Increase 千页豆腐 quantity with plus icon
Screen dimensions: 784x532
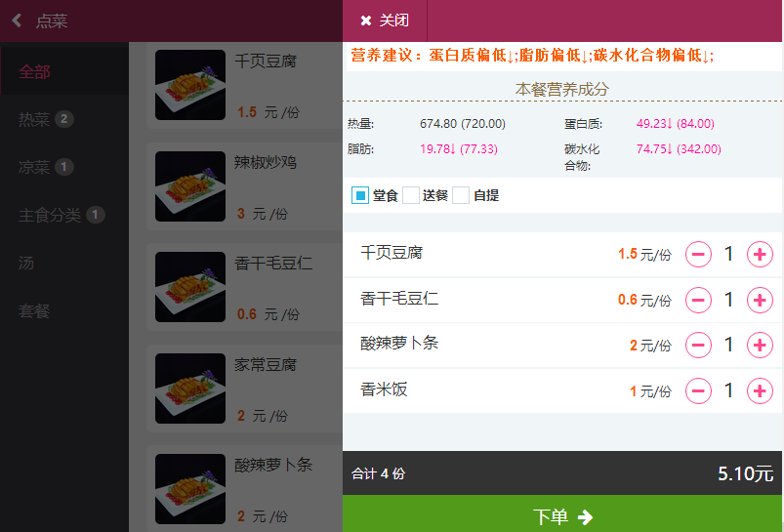coord(760,255)
